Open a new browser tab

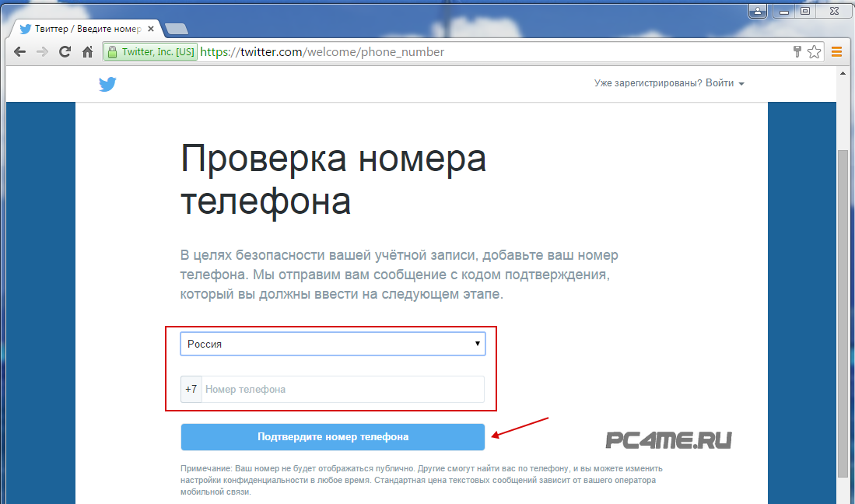point(177,29)
